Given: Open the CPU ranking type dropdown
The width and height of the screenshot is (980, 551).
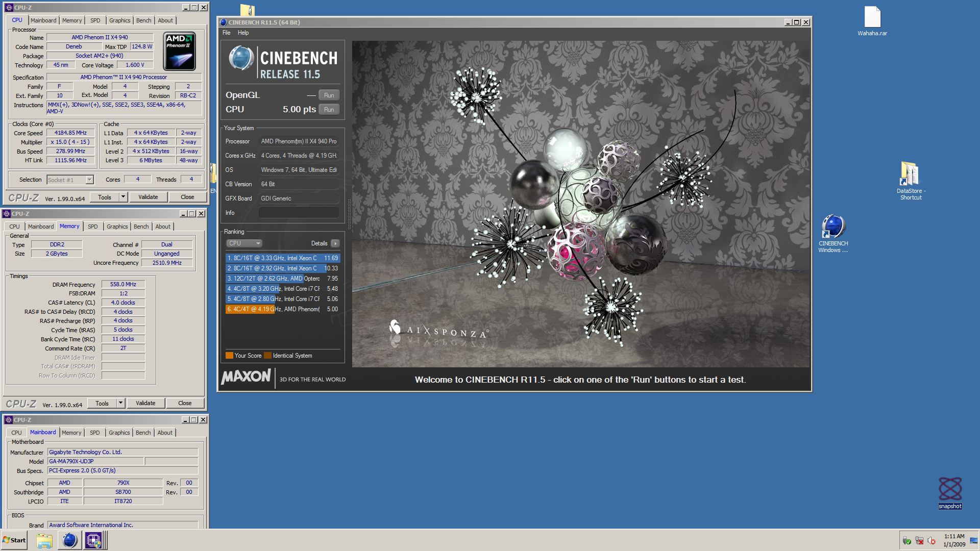Looking at the screenshot, I should [244, 243].
